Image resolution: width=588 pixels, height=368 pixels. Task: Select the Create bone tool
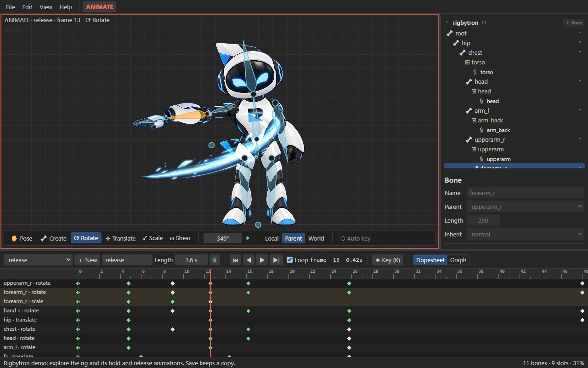pos(53,238)
